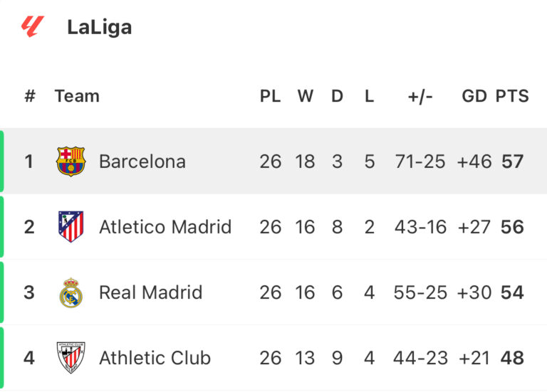Viewport: 547px width, 392px height.
Task: Click the W column header
Action: [305, 96]
